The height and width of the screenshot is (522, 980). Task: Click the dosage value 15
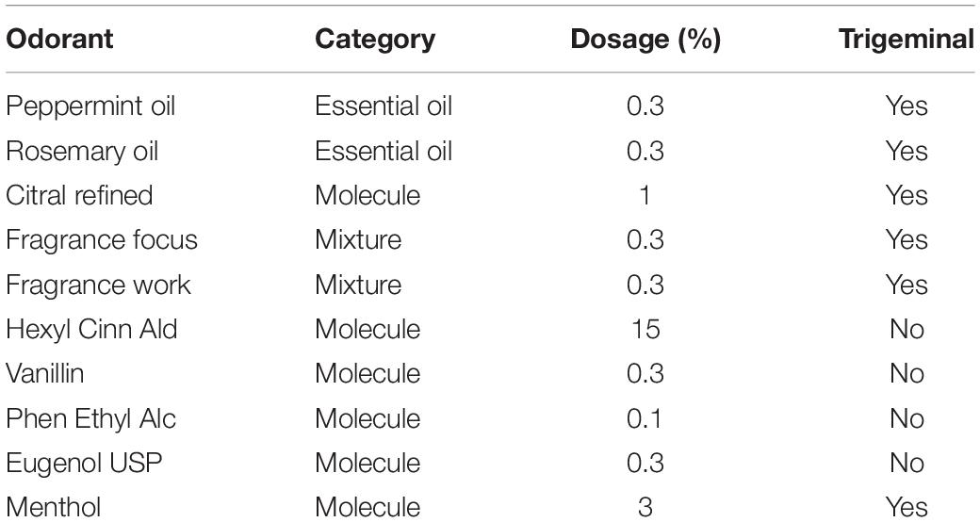point(645,330)
